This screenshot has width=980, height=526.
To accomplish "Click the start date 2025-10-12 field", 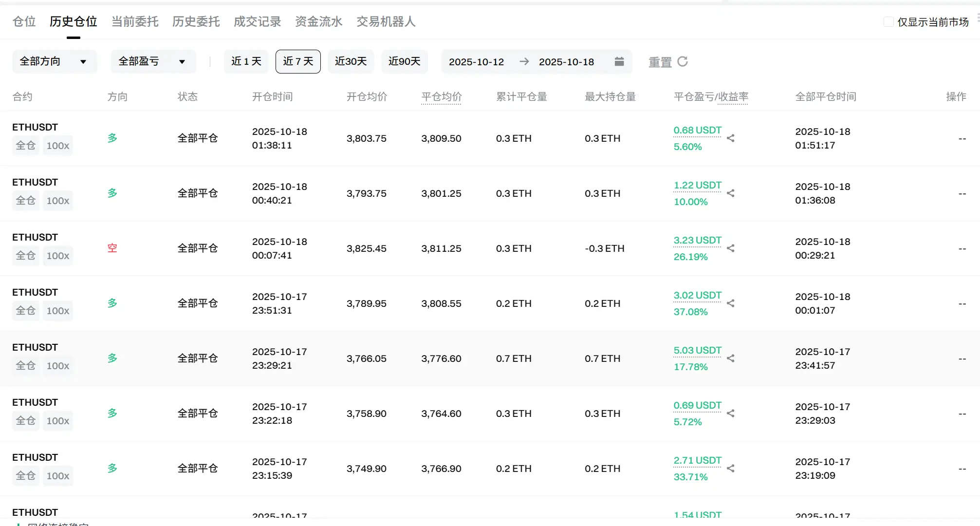I will coord(476,62).
